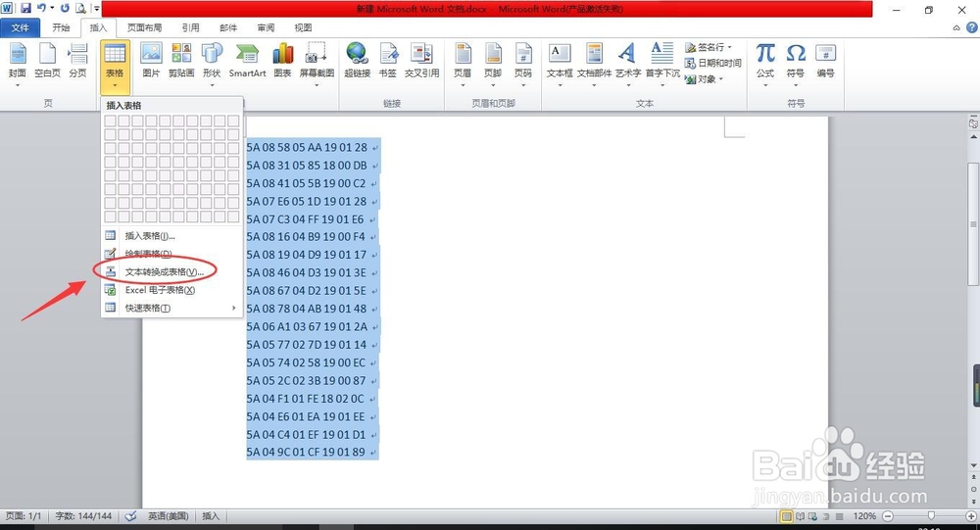Screen dimensions: 980x530
Task: Insert a picture using 图片
Action: point(151,62)
